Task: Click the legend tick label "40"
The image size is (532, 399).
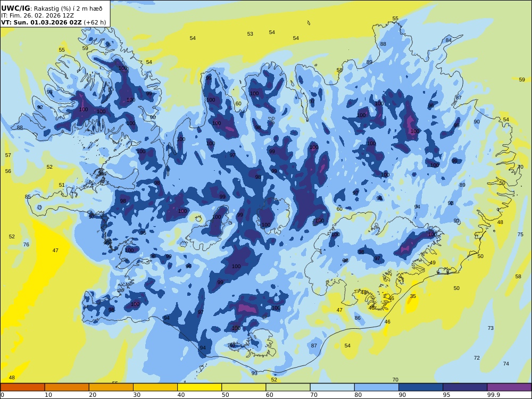Action: 181,395
